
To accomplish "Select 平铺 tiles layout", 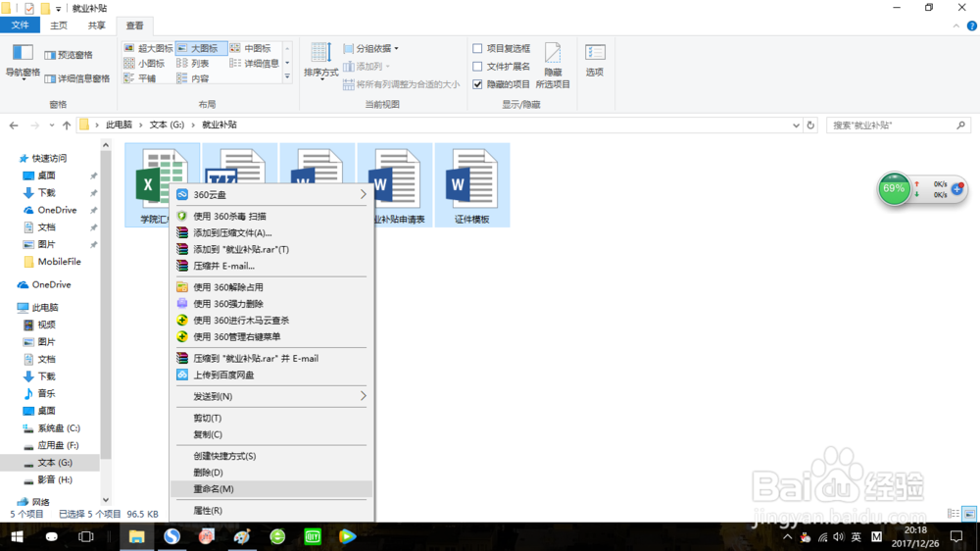I will click(x=140, y=78).
